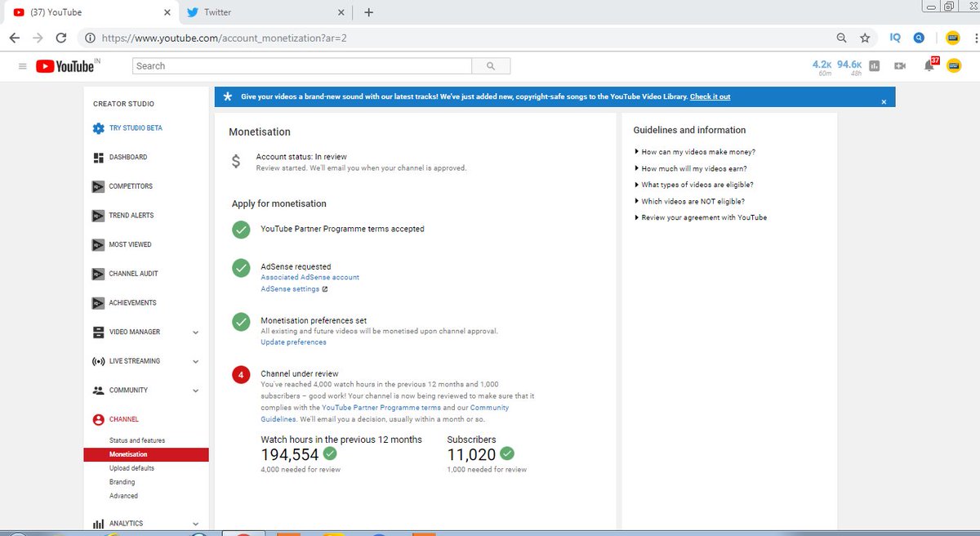Click the Achievements sidebar icon
980x536 pixels.
coord(99,303)
